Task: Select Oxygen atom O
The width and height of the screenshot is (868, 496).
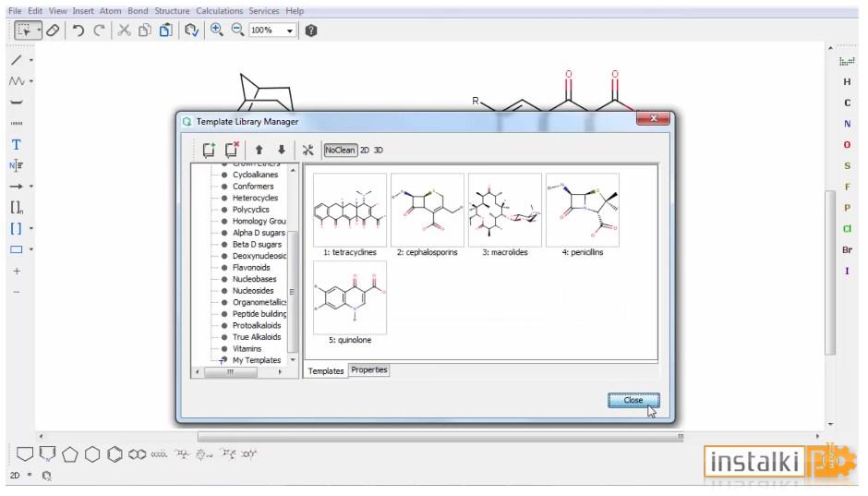Action: [x=847, y=145]
